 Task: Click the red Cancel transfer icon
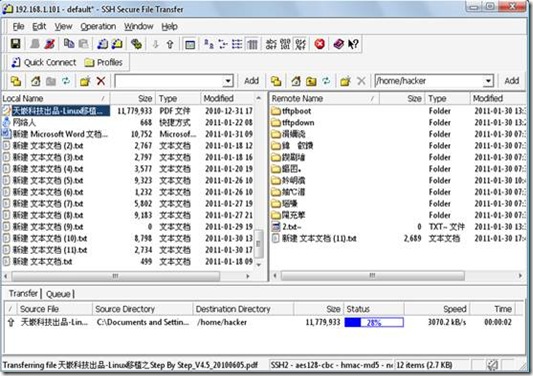320,44
